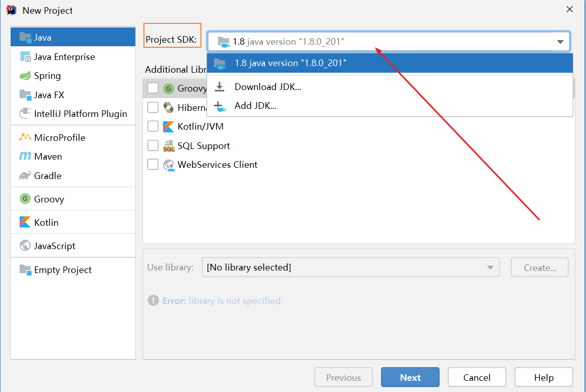Click the Gradle elephant icon
The height and width of the screenshot is (392, 586).
tap(25, 175)
